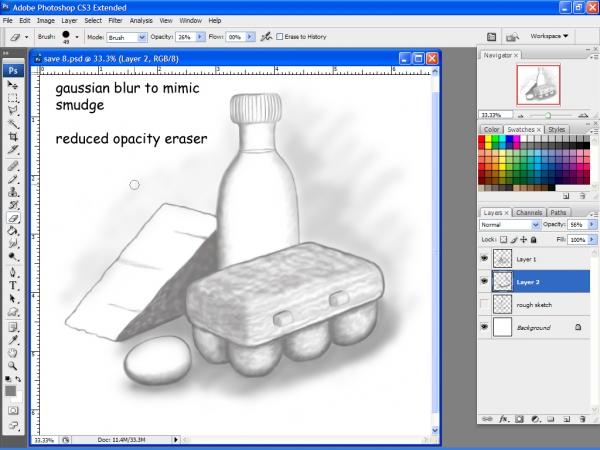Viewport: 600px width, 450px height.
Task: Select the Clone Stamp tool
Action: tap(13, 192)
